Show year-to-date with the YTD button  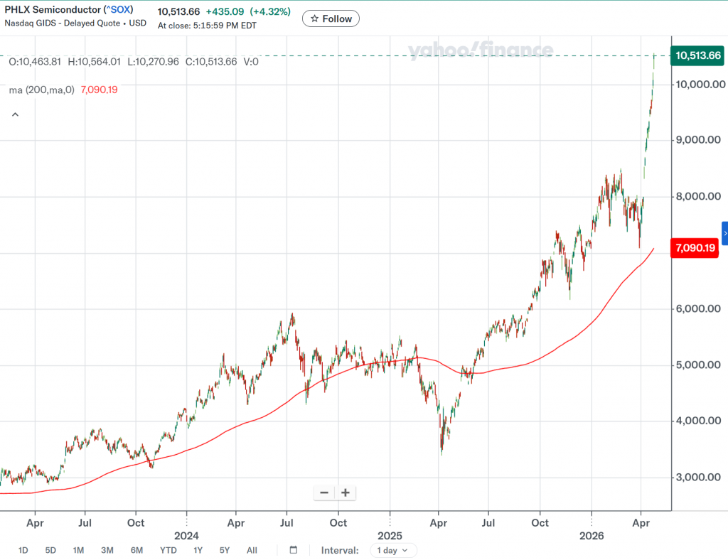(x=168, y=550)
